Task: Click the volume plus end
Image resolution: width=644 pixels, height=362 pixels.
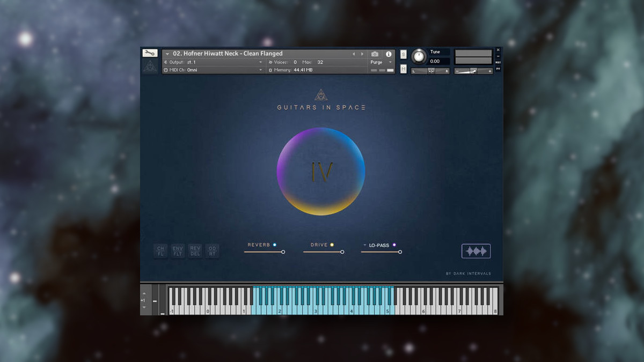Action: click(490, 71)
